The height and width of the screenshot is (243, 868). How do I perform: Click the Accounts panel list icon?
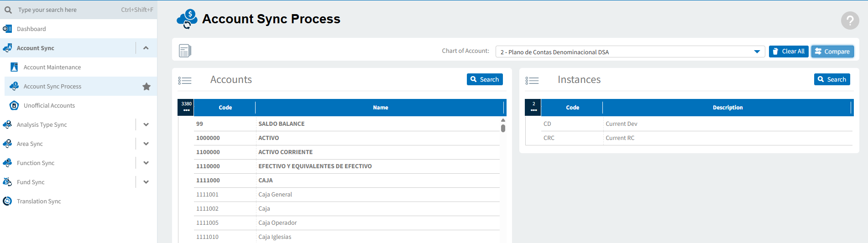click(x=185, y=81)
